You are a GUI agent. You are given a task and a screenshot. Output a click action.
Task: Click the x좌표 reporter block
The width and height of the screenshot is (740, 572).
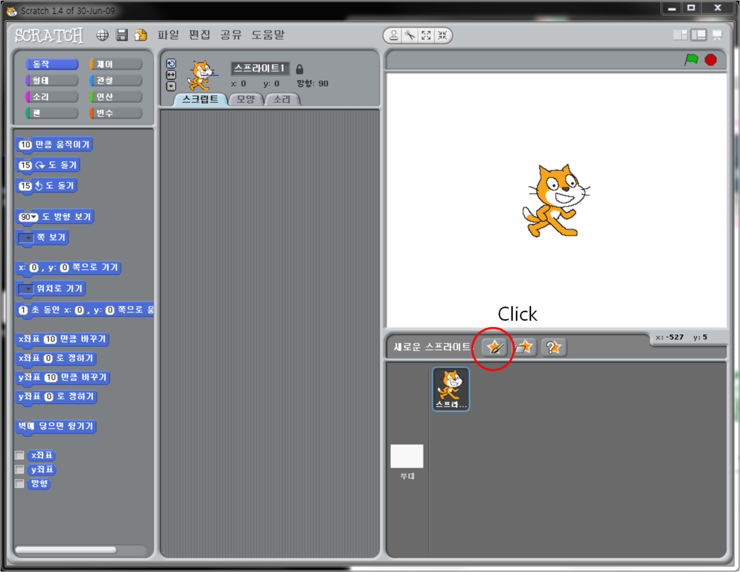pyautogui.click(x=42, y=455)
